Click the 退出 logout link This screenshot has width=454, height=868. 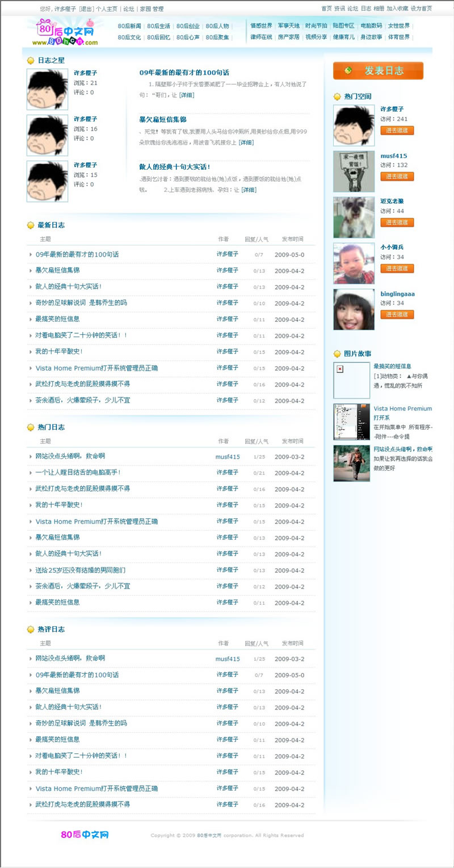86,9
